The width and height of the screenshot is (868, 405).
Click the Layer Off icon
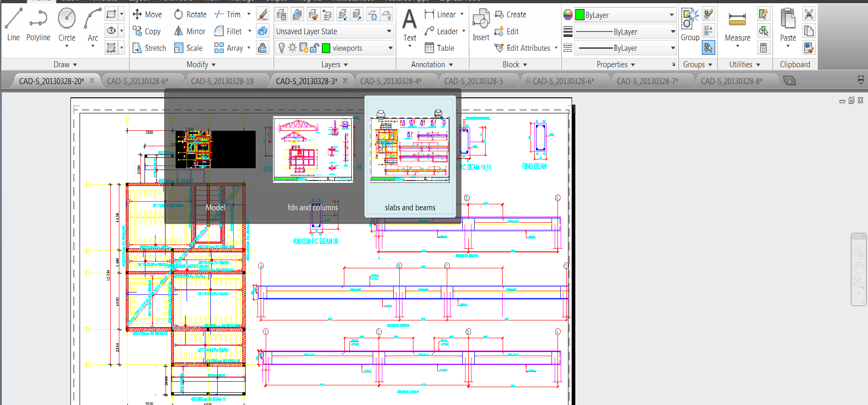point(387,15)
